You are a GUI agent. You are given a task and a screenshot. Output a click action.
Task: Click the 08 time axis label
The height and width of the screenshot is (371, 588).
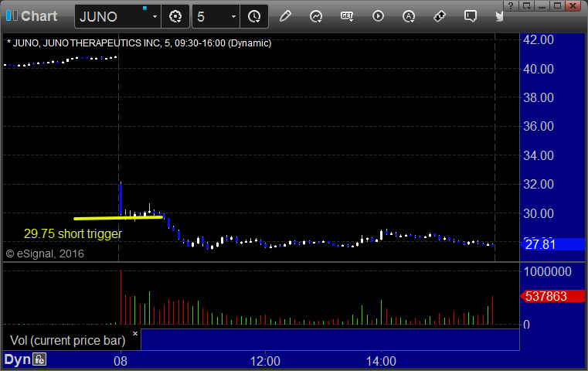(121, 361)
